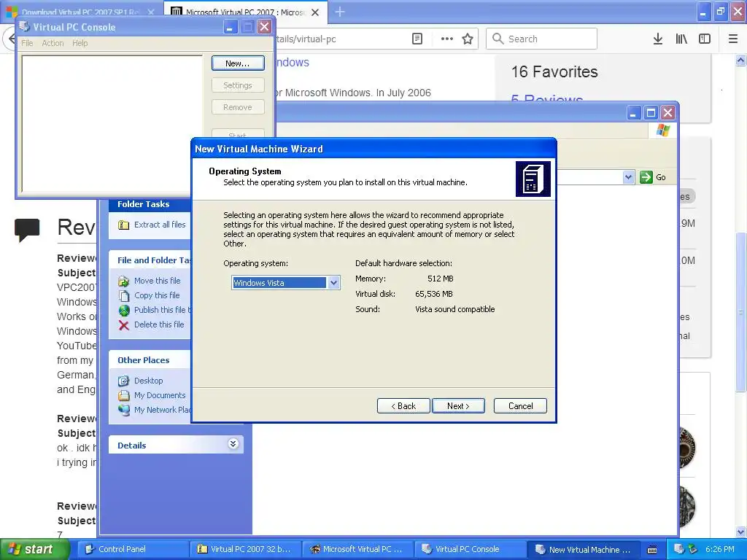Click the Move this file icon
The width and height of the screenshot is (747, 560).
[x=124, y=281]
